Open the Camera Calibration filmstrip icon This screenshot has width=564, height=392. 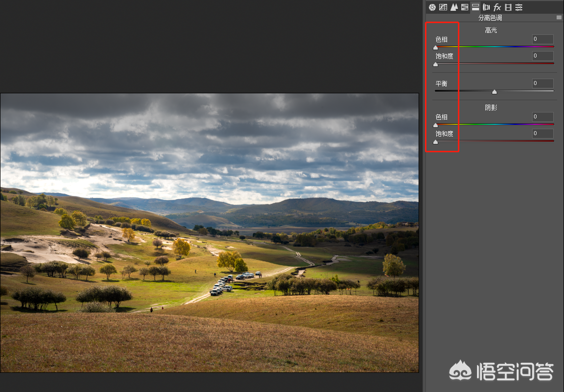[508, 7]
